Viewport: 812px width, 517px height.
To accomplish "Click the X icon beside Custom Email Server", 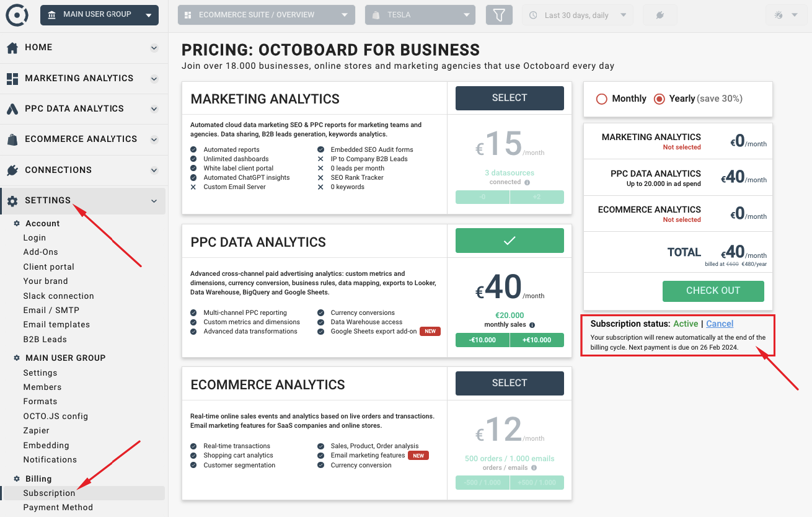I will point(193,187).
